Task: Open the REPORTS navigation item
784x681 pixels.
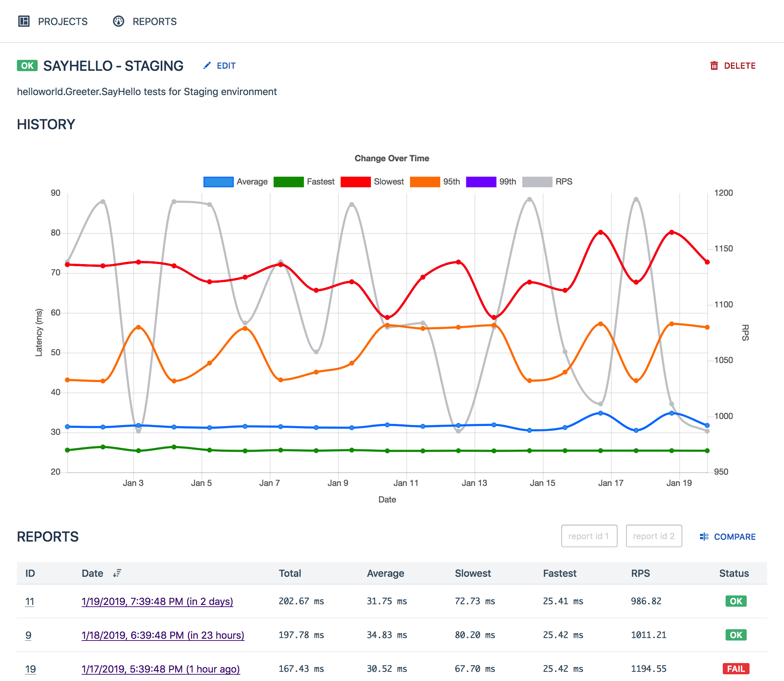Action: coord(154,22)
